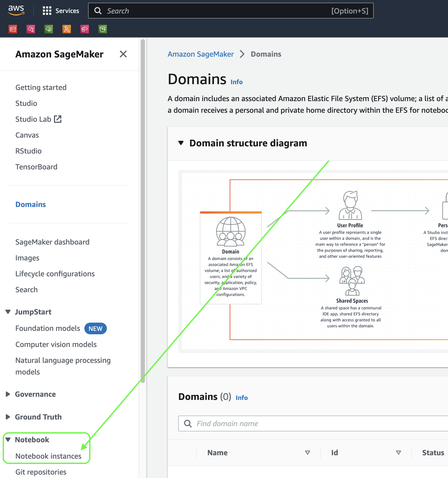Click the Status column header
This screenshot has width=448, height=478.
click(433, 453)
